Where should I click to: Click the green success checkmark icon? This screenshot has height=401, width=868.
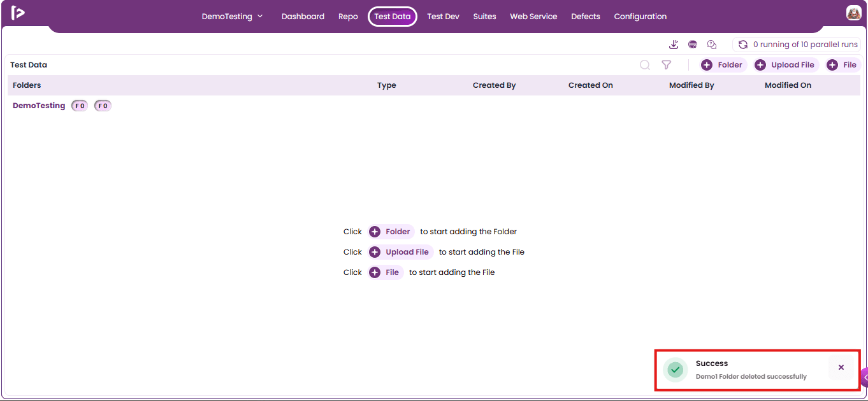point(676,369)
